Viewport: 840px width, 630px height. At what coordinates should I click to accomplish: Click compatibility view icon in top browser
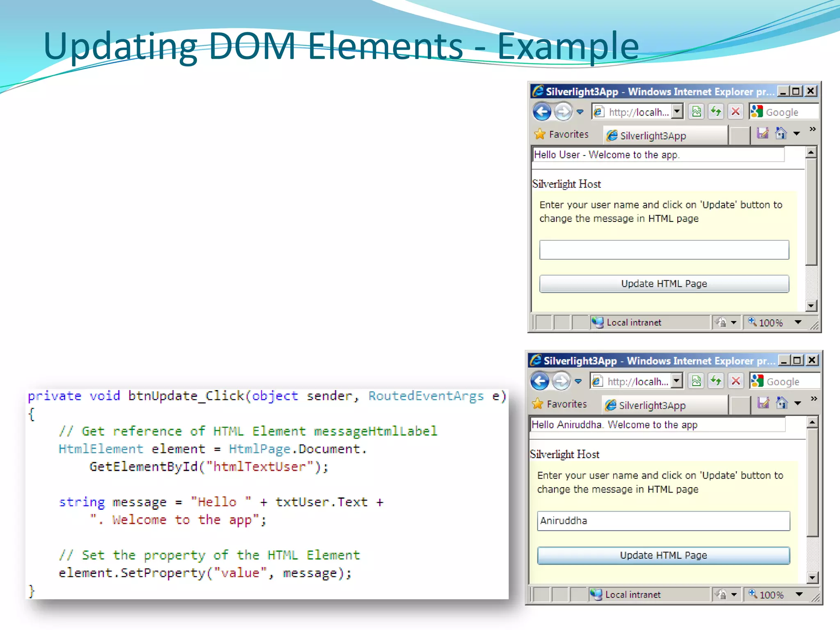[696, 112]
